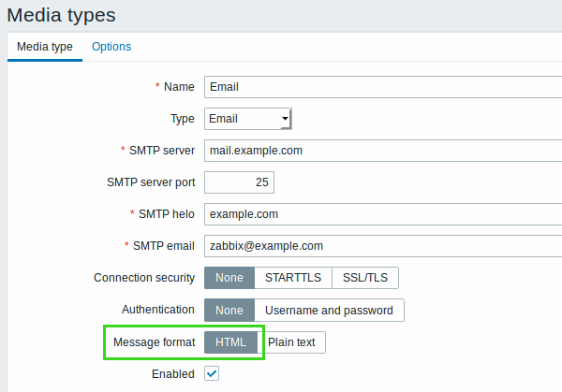Select HTML message format

[x=230, y=342]
